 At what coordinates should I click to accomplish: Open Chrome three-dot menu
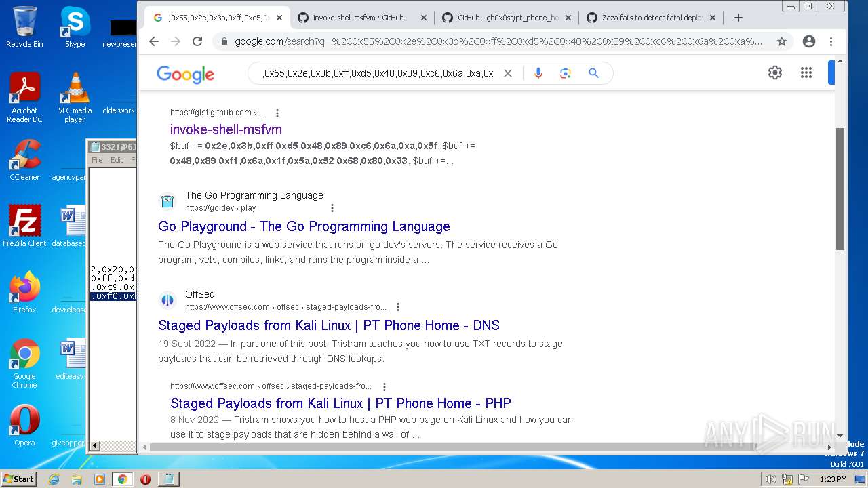click(831, 41)
